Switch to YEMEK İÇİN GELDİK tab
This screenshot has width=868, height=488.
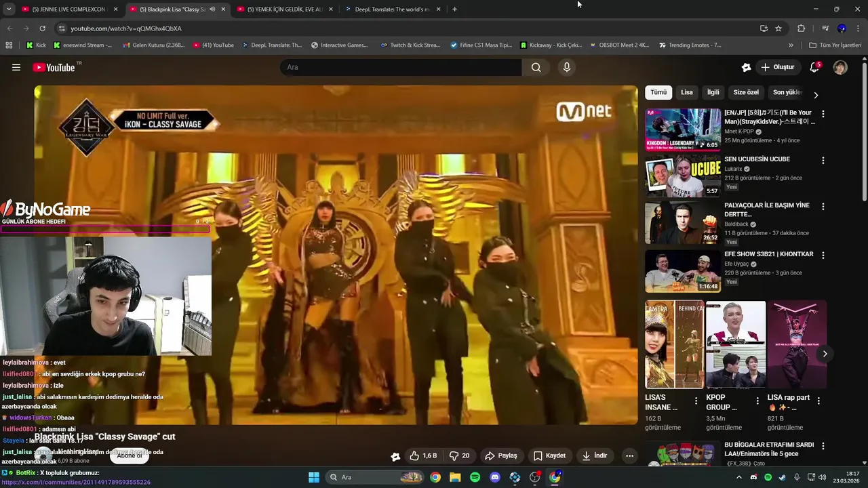click(283, 9)
